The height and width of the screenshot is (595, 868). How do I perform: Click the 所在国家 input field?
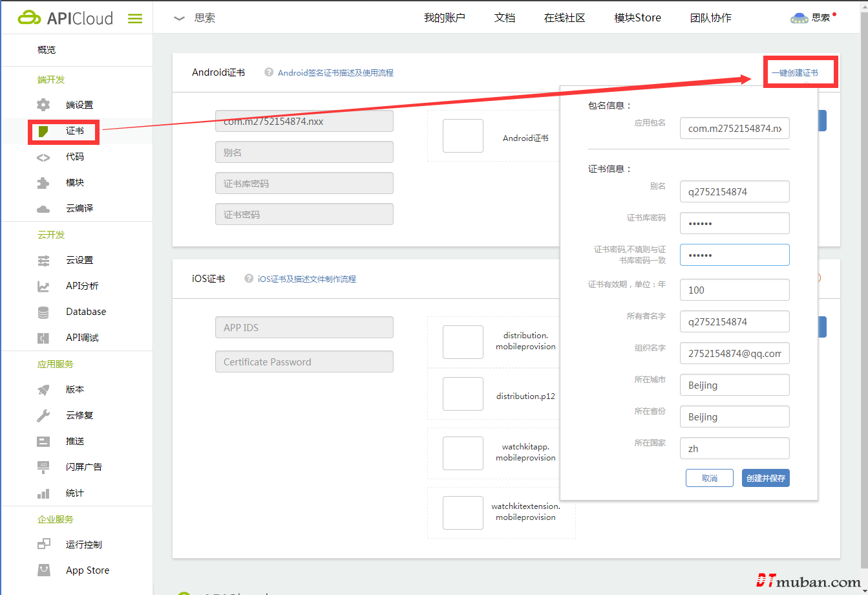734,449
